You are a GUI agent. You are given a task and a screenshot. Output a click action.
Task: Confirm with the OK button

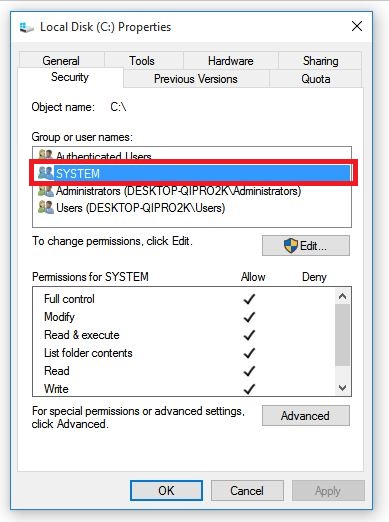(x=166, y=490)
